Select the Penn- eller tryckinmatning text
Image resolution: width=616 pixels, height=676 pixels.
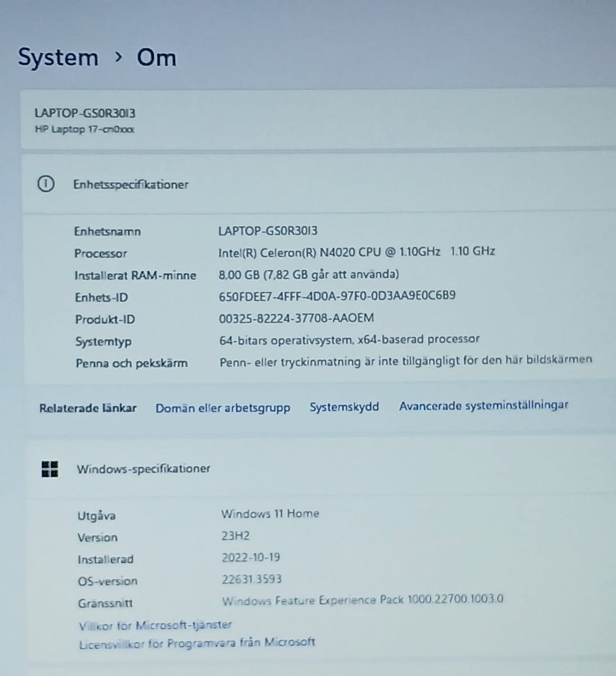406,361
